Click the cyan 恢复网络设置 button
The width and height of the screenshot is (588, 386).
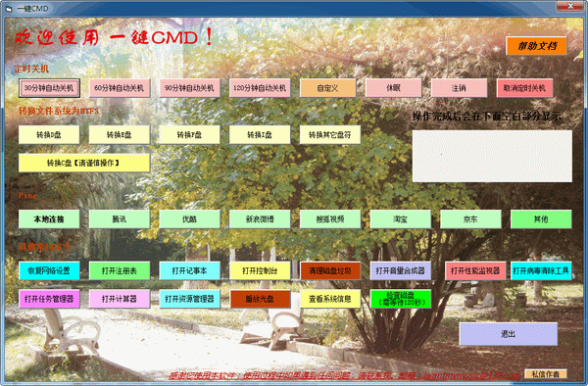click(x=49, y=270)
